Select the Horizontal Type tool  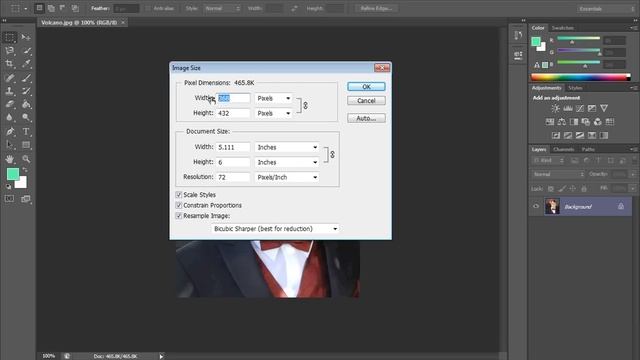(26, 131)
